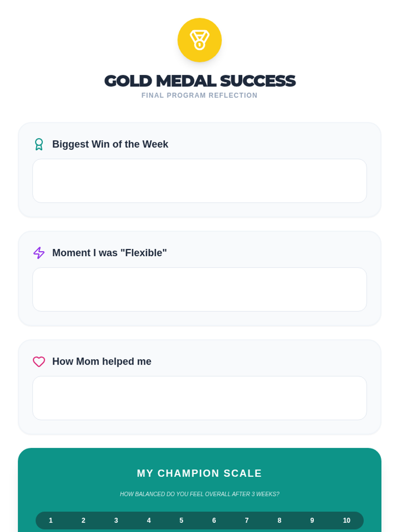Select 10 on the champion scale
The image size is (399, 532).
[x=346, y=520]
